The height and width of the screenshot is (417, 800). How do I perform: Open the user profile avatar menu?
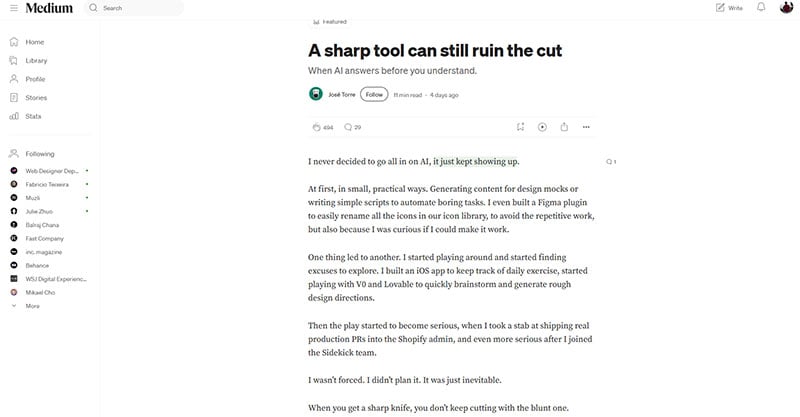[x=788, y=8]
